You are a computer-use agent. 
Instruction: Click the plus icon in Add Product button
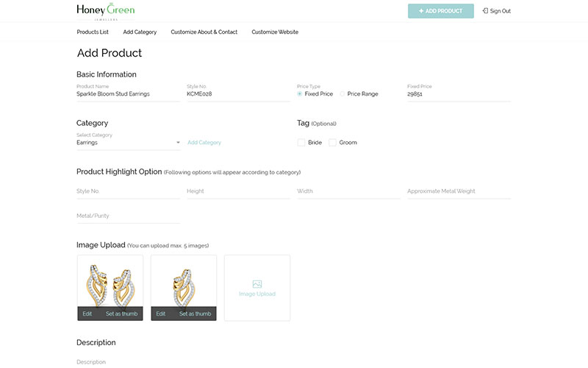click(421, 11)
